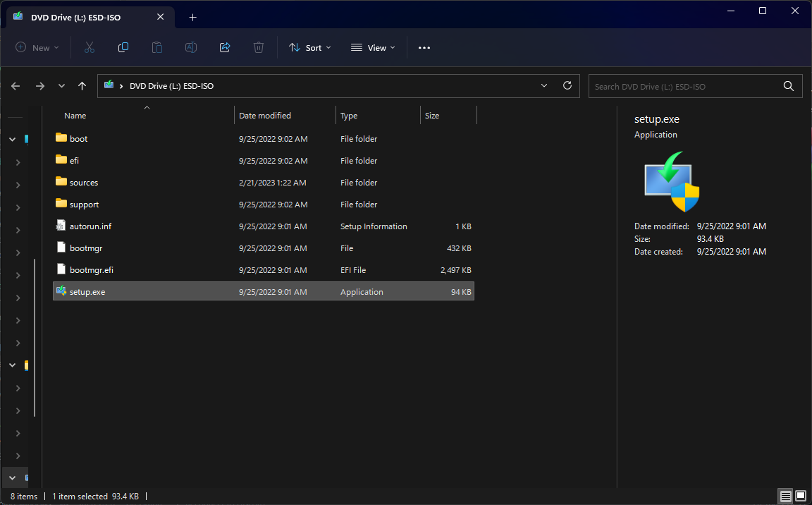Viewport: 812px width, 505px height.
Task: Click the 2,497 KB size cell
Action: click(x=456, y=270)
